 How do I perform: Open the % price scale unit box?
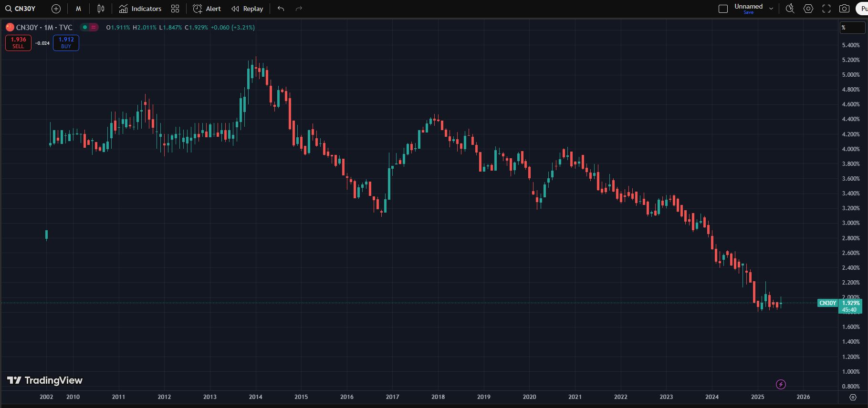852,28
